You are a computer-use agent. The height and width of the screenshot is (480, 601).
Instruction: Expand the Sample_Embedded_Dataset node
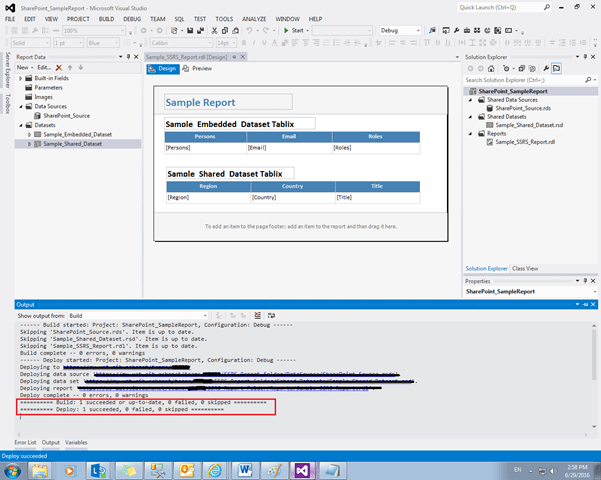click(x=30, y=135)
